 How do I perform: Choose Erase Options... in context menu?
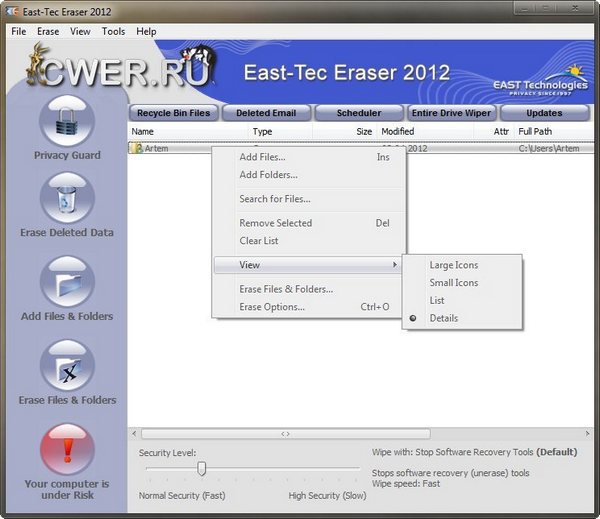[x=308, y=307]
